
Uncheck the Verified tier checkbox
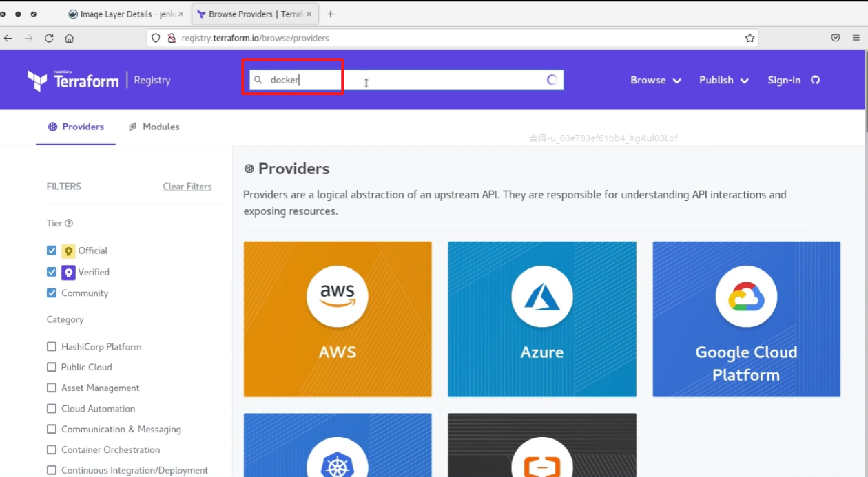click(x=52, y=272)
